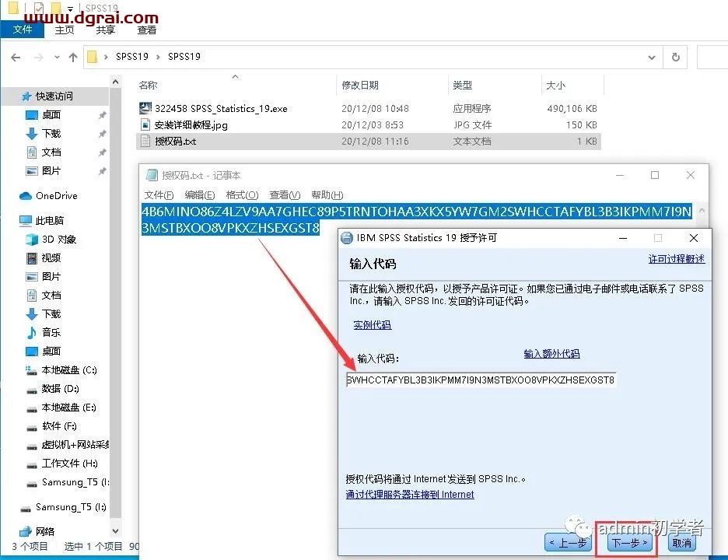Open recent locations dropdown arrow
This screenshot has height=560, width=728.
(x=57, y=57)
